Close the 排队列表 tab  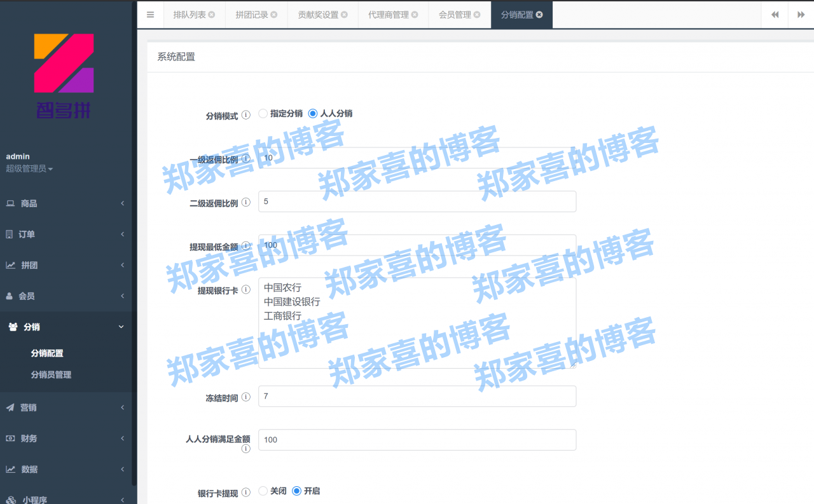(212, 15)
